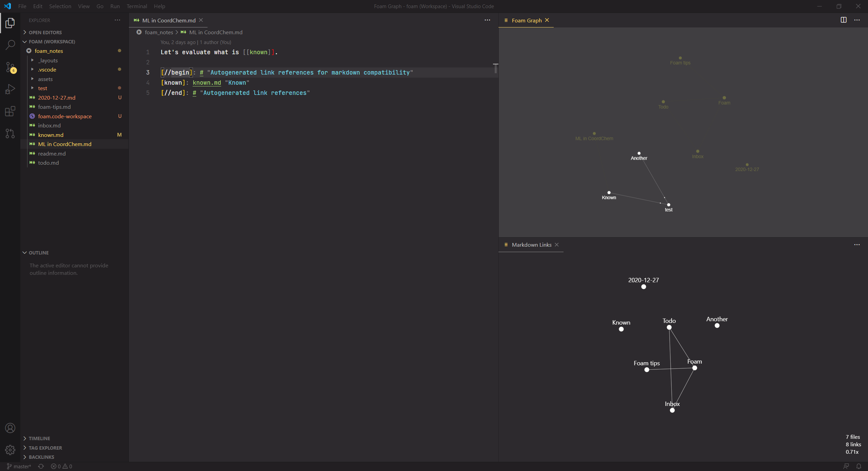Select the Known node in the Foam Graph

click(x=609, y=192)
